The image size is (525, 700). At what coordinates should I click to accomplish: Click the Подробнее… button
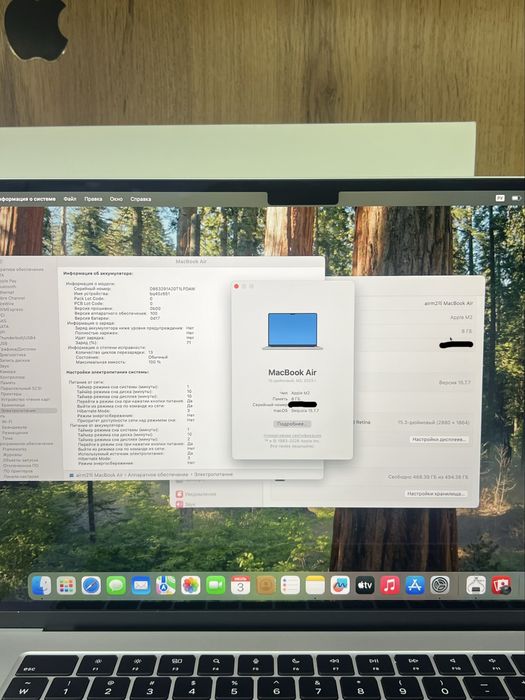[x=292, y=424]
